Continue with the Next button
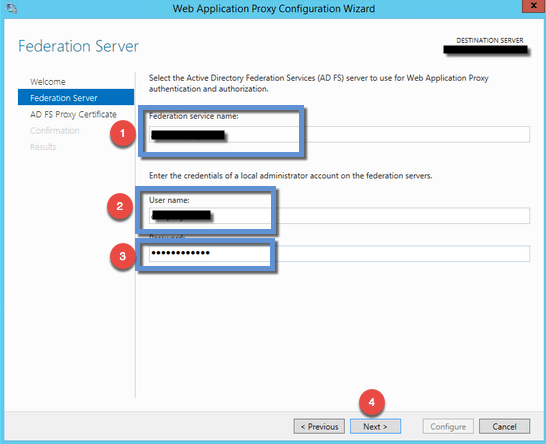This screenshot has width=546, height=444. (x=375, y=426)
